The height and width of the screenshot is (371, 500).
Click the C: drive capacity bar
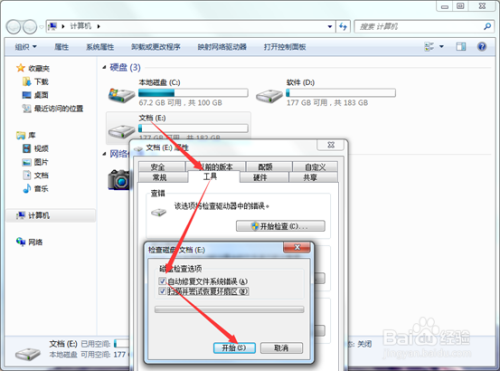pyautogui.click(x=193, y=92)
